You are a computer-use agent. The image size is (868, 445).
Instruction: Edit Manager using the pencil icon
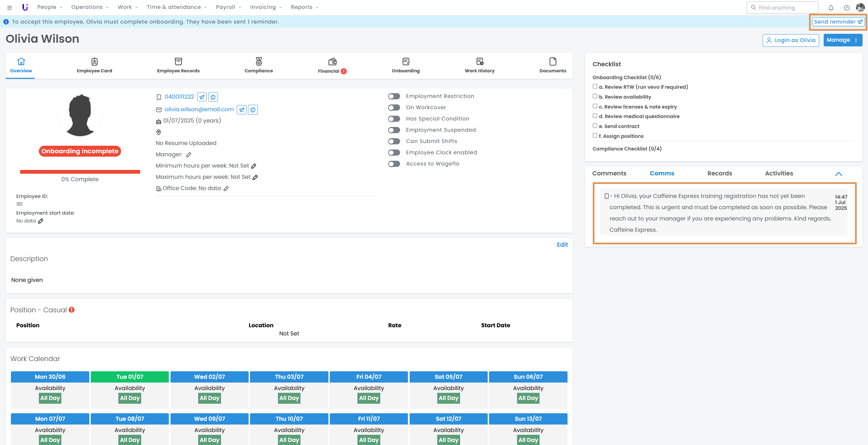pos(189,155)
